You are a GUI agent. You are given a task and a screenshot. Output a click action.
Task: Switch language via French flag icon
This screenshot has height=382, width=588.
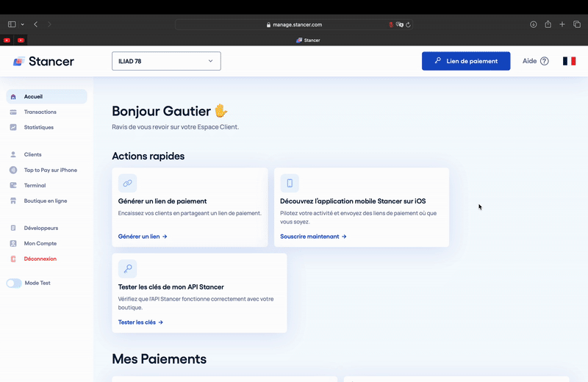point(569,61)
